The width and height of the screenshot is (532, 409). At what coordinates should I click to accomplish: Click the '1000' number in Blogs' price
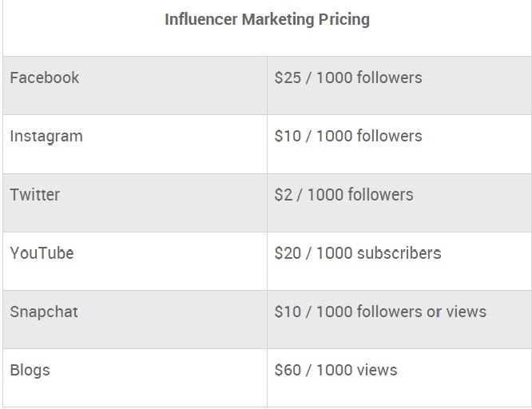point(335,370)
